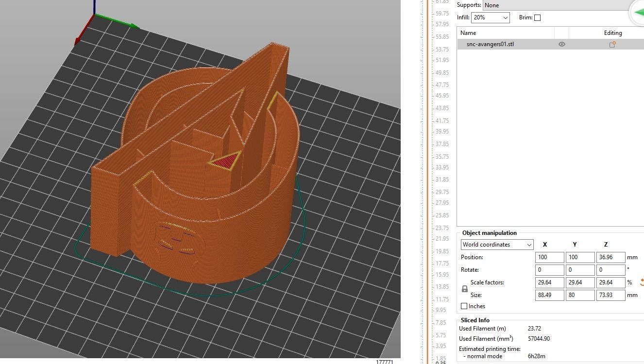Click the Object manipulation heading
Viewport: 644px width, 364px height.
click(x=490, y=233)
